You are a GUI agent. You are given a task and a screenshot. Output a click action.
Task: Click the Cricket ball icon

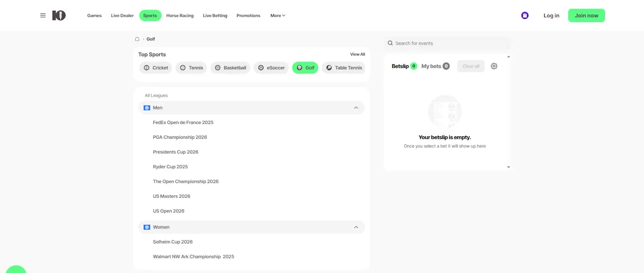click(147, 68)
